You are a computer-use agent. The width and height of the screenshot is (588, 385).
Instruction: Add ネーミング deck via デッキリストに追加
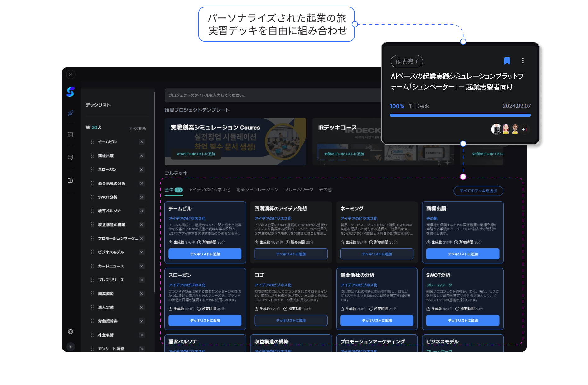[376, 254]
